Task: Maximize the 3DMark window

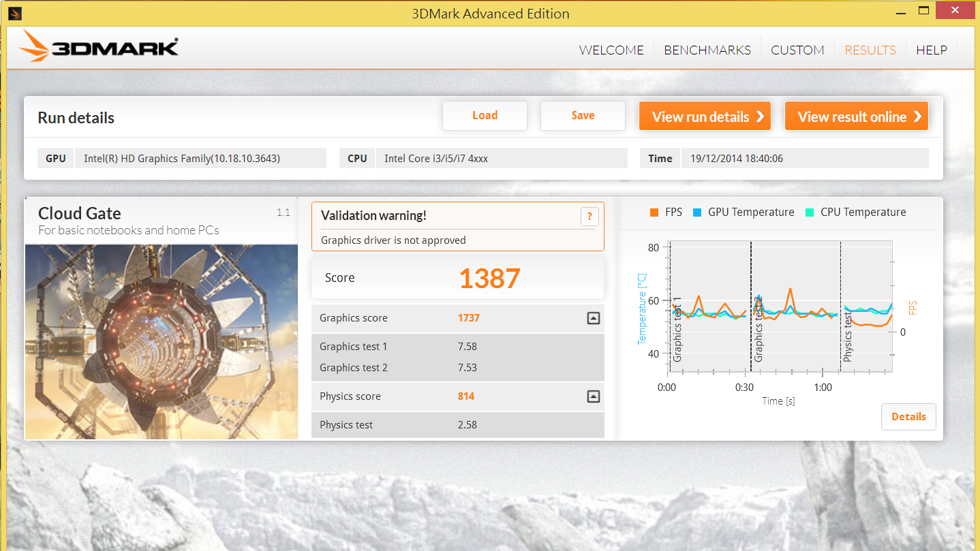Action: [924, 10]
